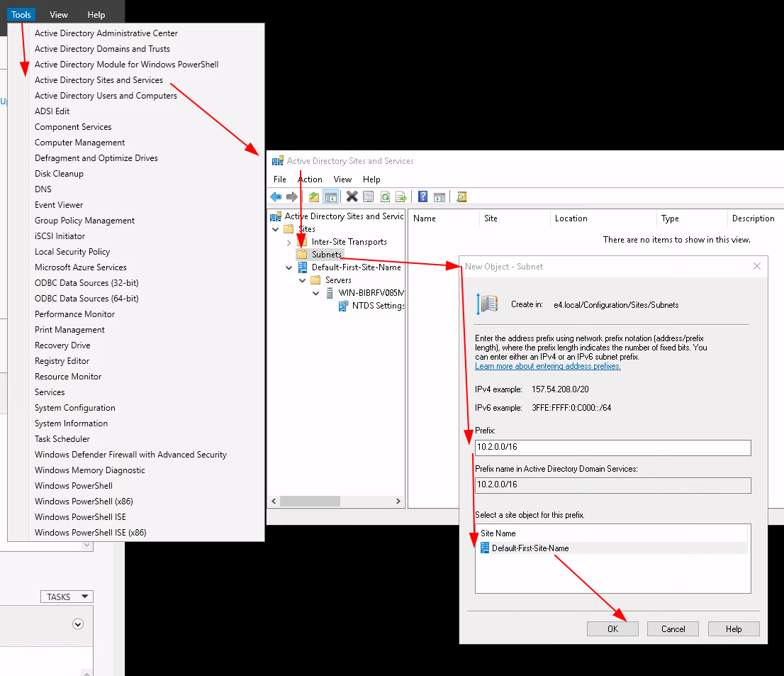784x676 pixels.
Task: Choose Active Directory Sites and Services from Tools
Action: point(99,80)
